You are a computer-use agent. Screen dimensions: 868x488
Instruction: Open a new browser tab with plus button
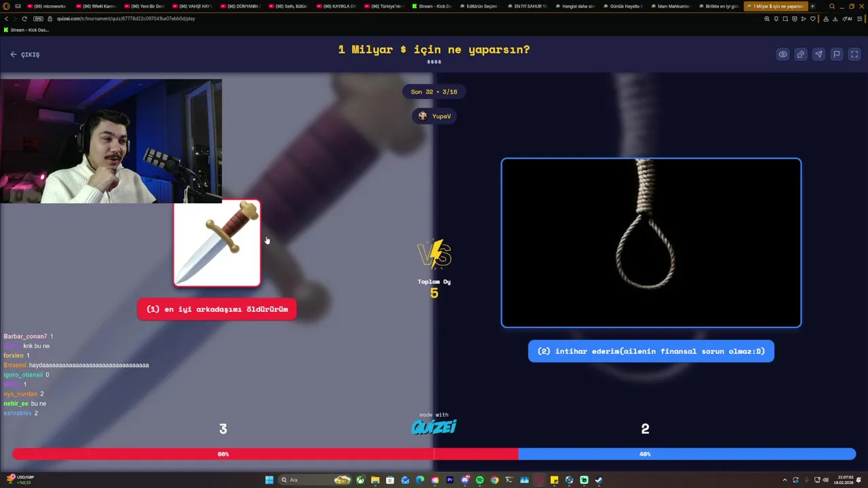point(812,6)
